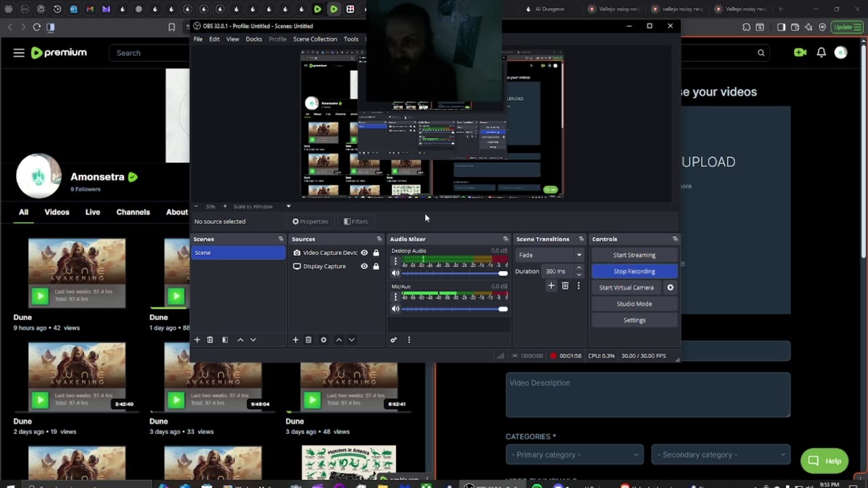The height and width of the screenshot is (488, 868).
Task: Move source down with arrow icon
Action: 351,340
